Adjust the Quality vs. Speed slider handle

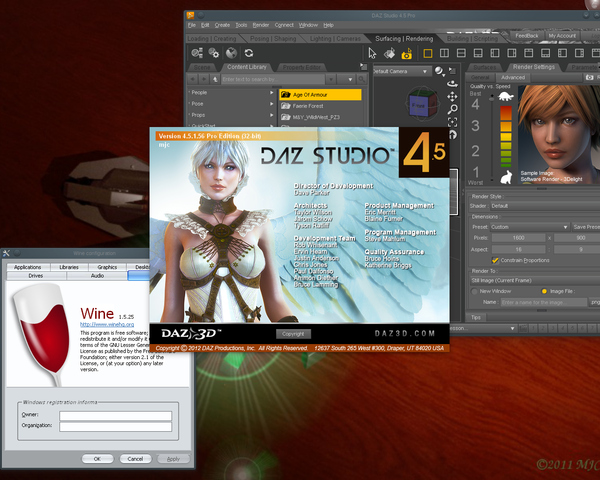point(492,98)
